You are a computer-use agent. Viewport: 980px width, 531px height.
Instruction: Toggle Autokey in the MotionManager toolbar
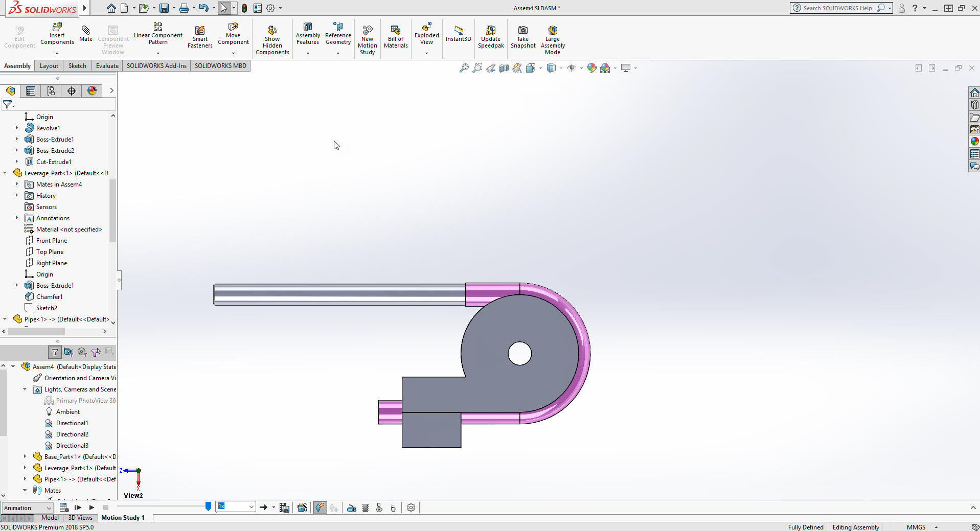[x=320, y=507]
